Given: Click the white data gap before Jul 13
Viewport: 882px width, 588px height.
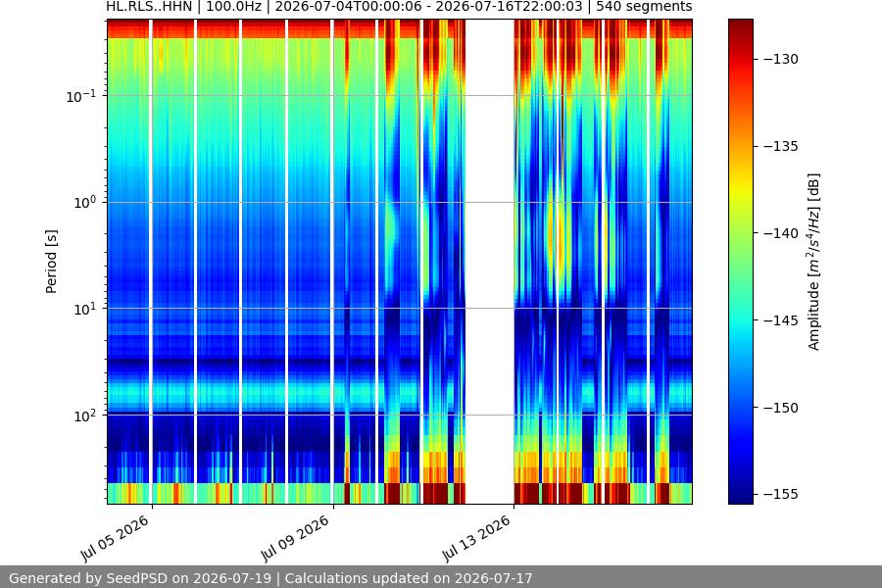Looking at the screenshot, I should pyautogui.click(x=489, y=262).
